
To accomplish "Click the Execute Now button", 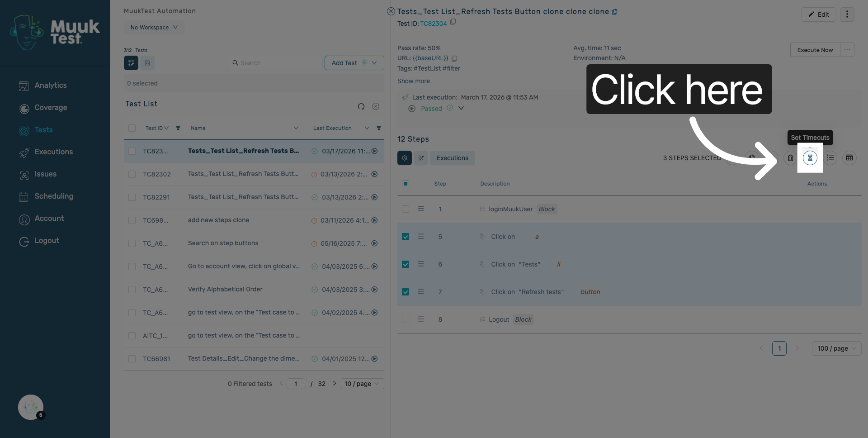I will click(x=815, y=50).
